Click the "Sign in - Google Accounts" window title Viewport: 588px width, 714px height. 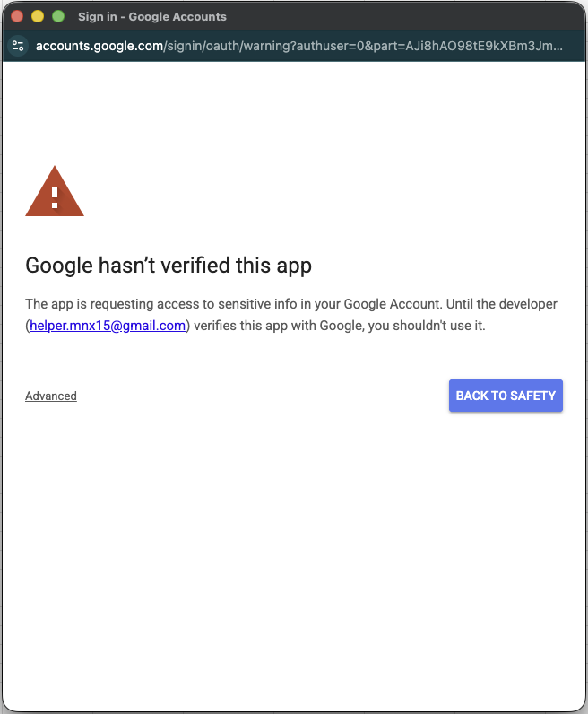(151, 16)
